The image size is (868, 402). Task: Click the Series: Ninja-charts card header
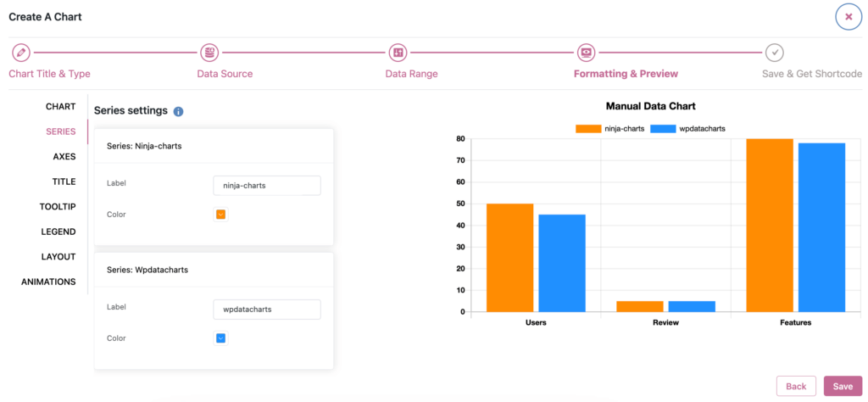(x=214, y=146)
